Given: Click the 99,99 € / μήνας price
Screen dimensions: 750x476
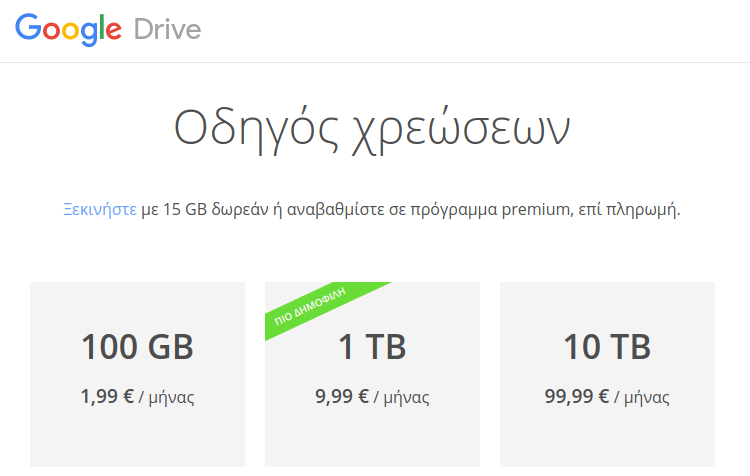Looking at the screenshot, I should pos(607,397).
